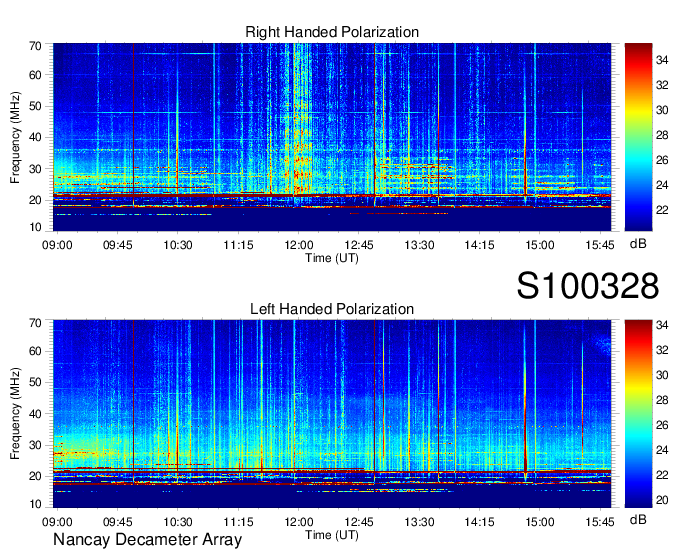Click the 34 value on Left Handed color scale
This screenshot has width=680, height=552.
(x=662, y=325)
